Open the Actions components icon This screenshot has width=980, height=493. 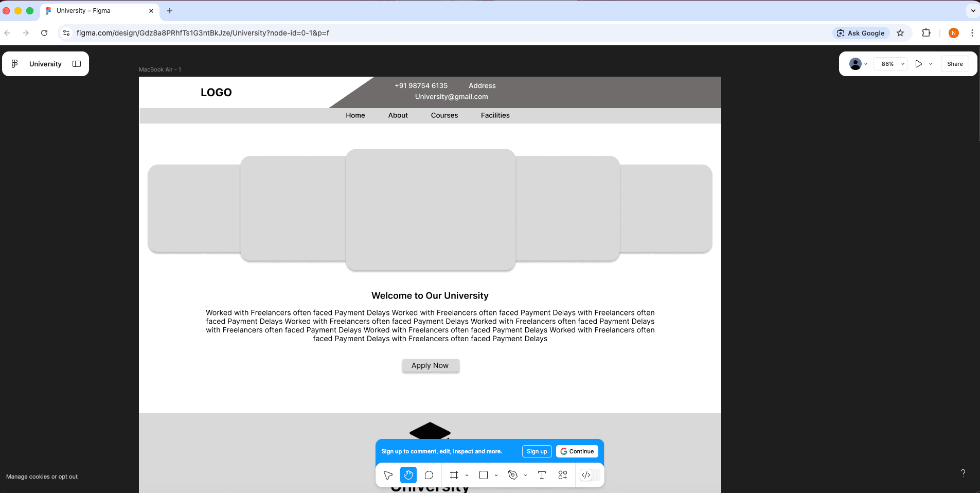[x=563, y=475]
